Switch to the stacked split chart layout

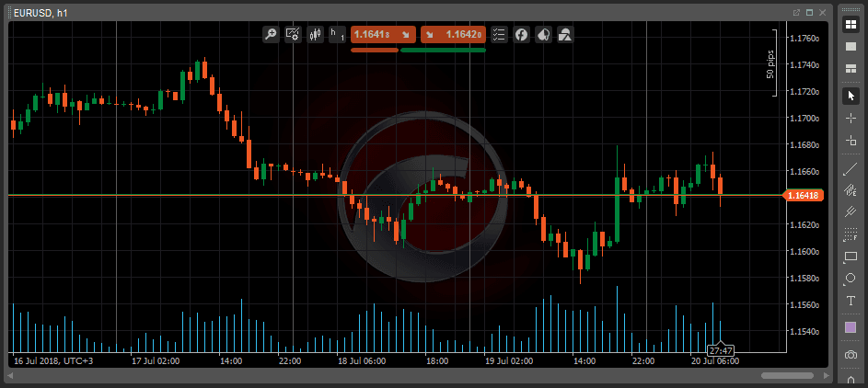[851, 68]
